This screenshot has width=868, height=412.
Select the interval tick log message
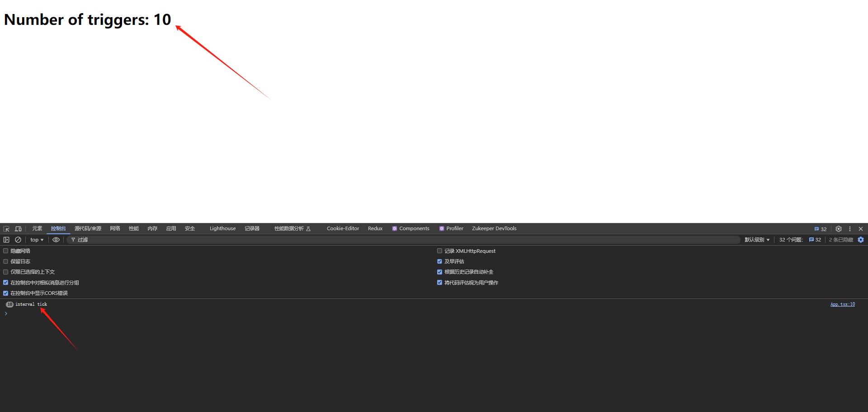click(31, 304)
